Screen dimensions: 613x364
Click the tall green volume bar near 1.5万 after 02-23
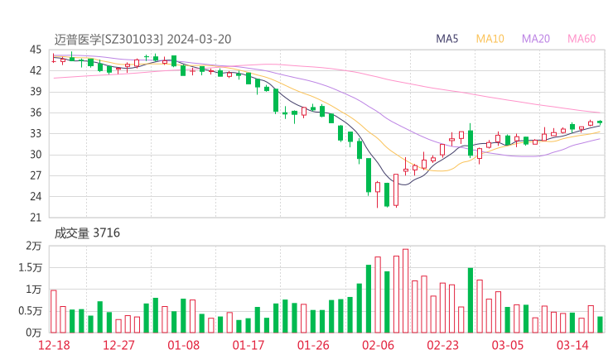tap(471, 300)
